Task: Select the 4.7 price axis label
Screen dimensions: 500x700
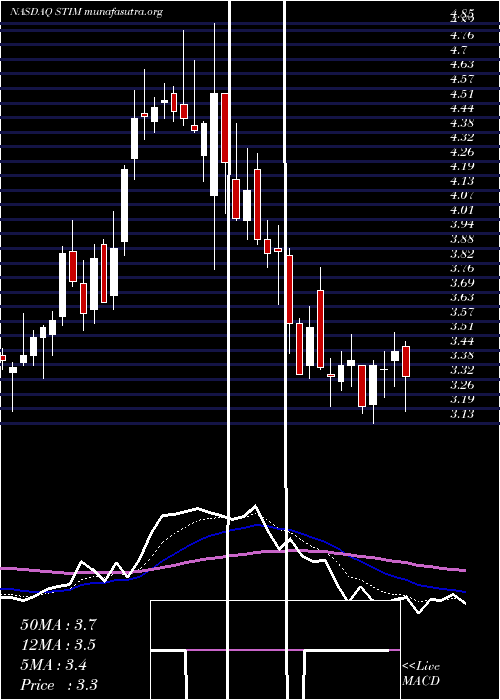Action: click(458, 50)
